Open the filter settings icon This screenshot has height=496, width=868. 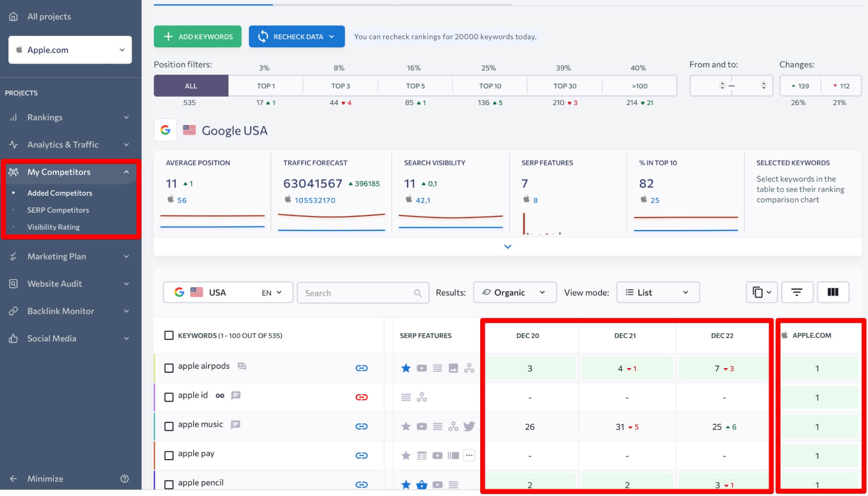[797, 292]
